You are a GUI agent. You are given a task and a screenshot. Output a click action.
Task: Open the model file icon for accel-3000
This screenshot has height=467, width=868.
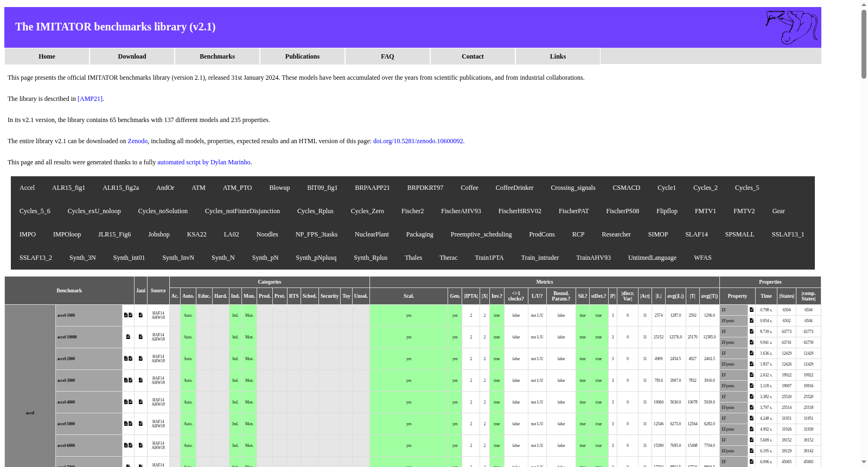pyautogui.click(x=131, y=380)
